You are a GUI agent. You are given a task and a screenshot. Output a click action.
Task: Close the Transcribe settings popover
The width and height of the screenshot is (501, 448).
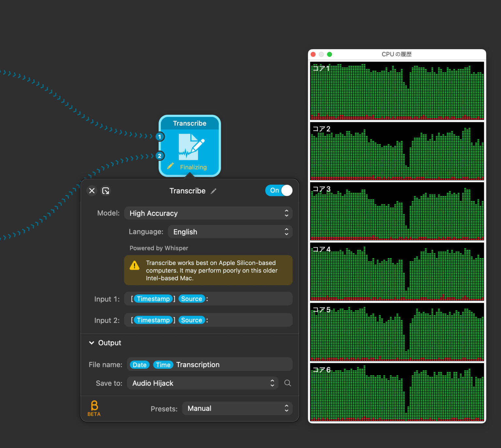92,191
